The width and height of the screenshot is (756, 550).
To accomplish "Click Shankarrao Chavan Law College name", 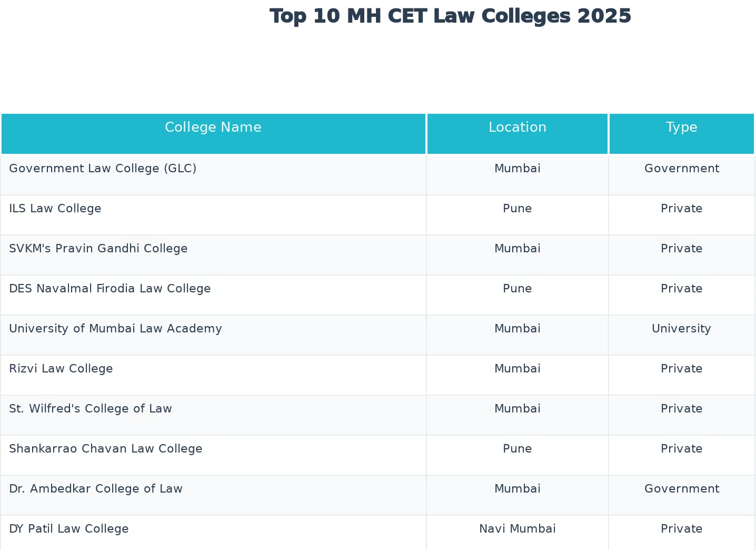I will coord(106,449).
